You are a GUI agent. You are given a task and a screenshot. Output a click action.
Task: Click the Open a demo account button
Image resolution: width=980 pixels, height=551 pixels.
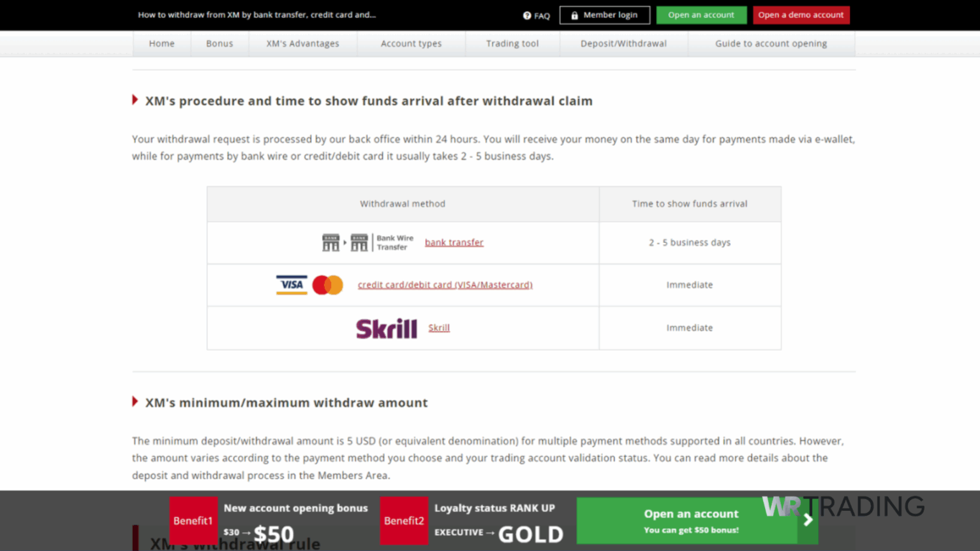pos(801,15)
